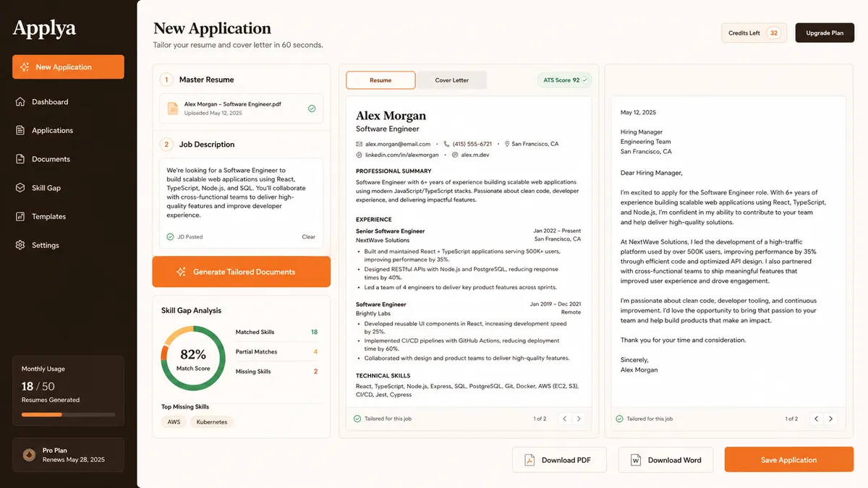
Task: Switch to the Resume tab
Action: pyautogui.click(x=380, y=80)
